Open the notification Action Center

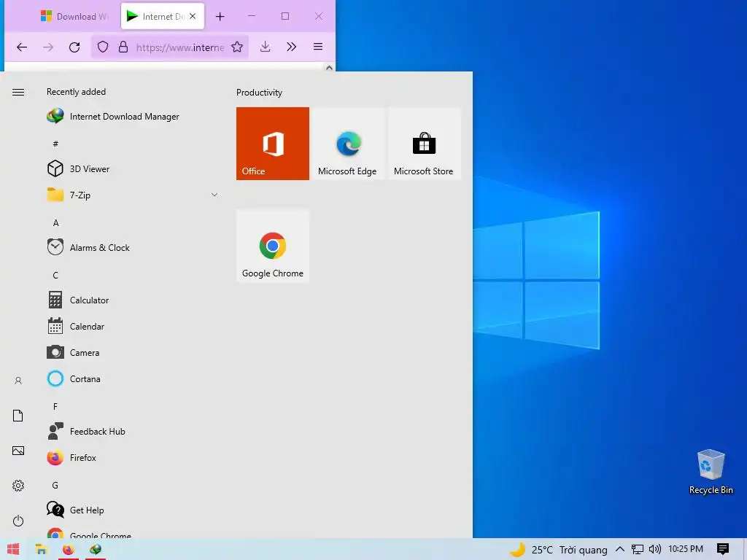coord(723,549)
